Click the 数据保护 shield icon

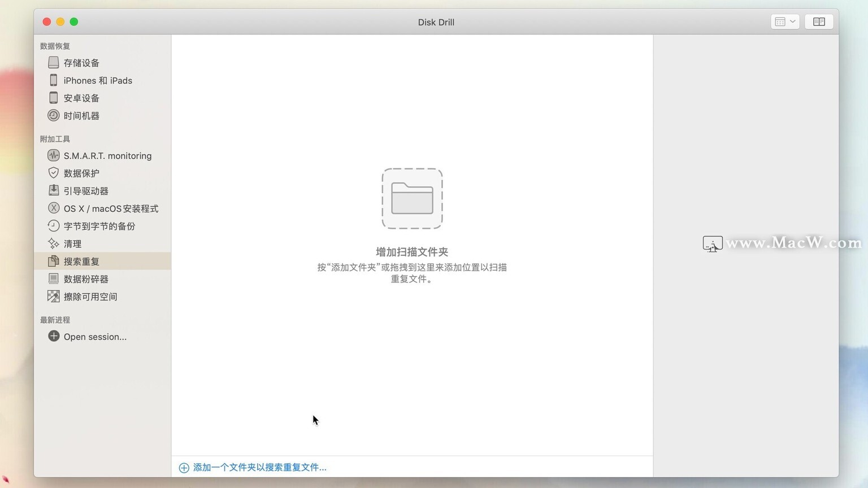(x=53, y=173)
